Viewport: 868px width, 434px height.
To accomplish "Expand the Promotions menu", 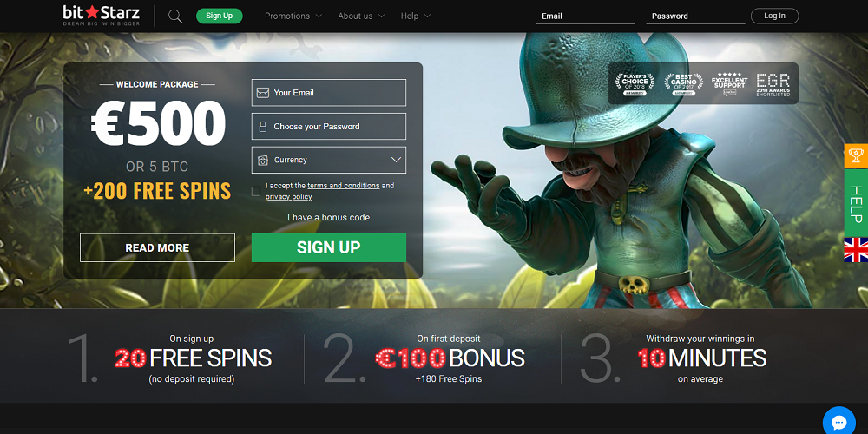I will point(293,16).
